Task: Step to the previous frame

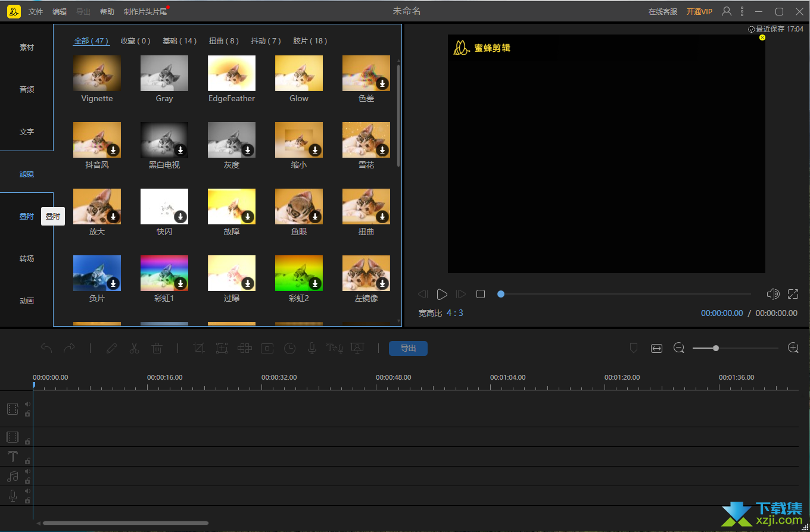Action: [423, 294]
